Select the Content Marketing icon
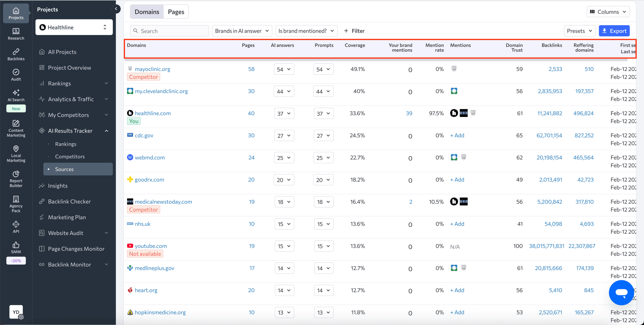 (16, 128)
